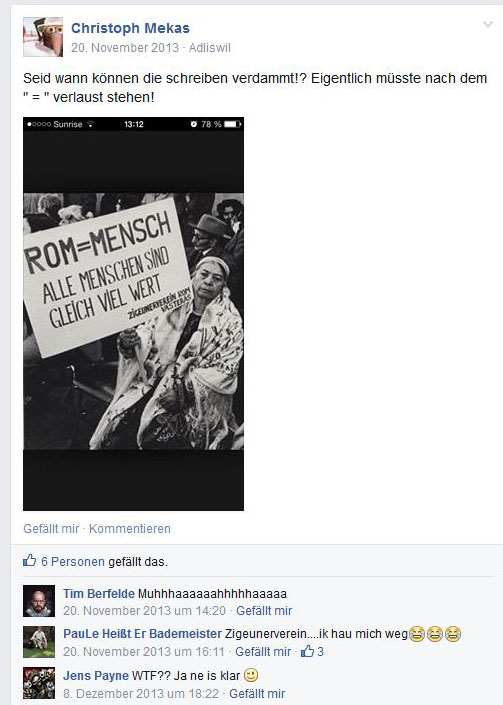Click the Adliswil location link
503x705 pixels.
tap(209, 48)
